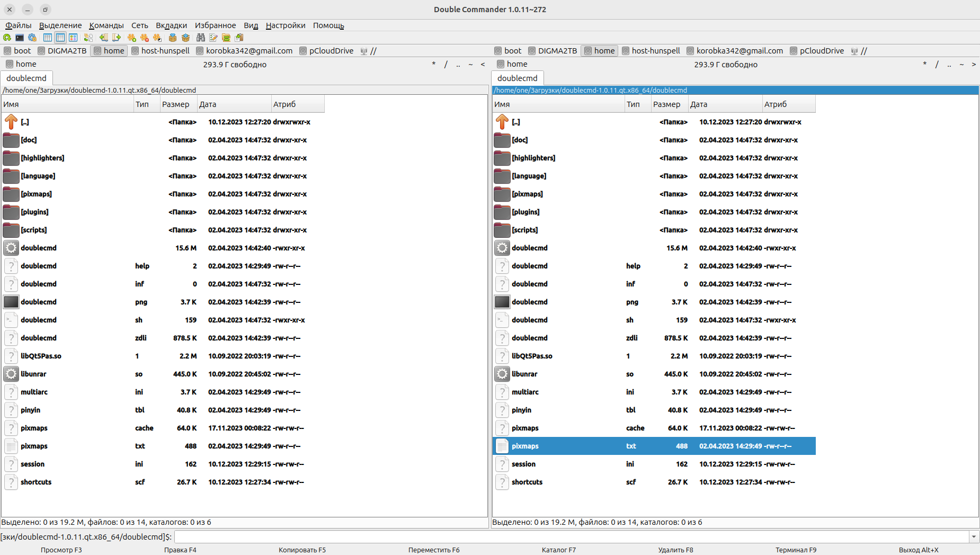980x555 pixels.
Task: Open the multi-rename tool icon
Action: tap(213, 38)
